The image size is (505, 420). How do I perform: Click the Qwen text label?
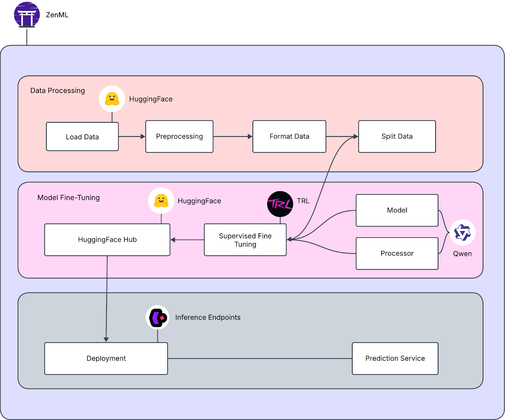pyautogui.click(x=462, y=254)
